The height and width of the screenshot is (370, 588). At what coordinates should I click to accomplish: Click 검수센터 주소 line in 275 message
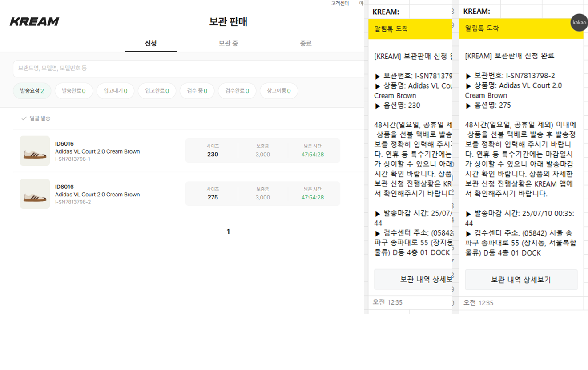pos(521,243)
